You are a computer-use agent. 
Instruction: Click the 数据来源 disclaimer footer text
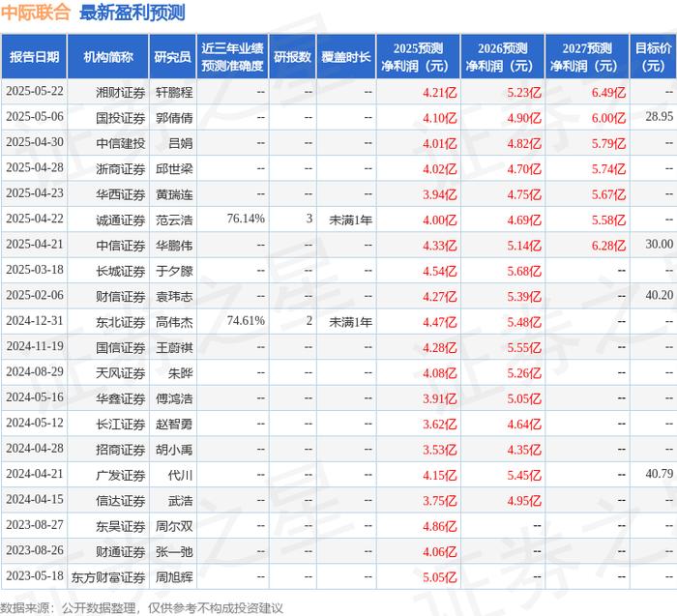tap(141, 608)
